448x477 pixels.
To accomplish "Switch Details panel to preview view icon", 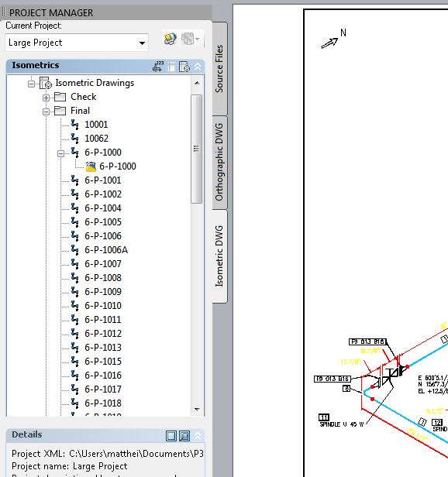I will 184,436.
